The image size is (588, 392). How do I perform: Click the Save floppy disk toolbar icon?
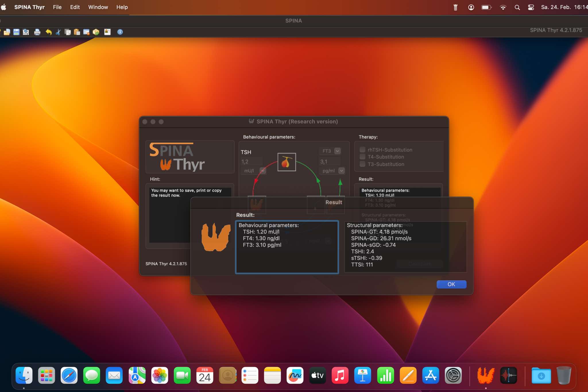(16, 32)
